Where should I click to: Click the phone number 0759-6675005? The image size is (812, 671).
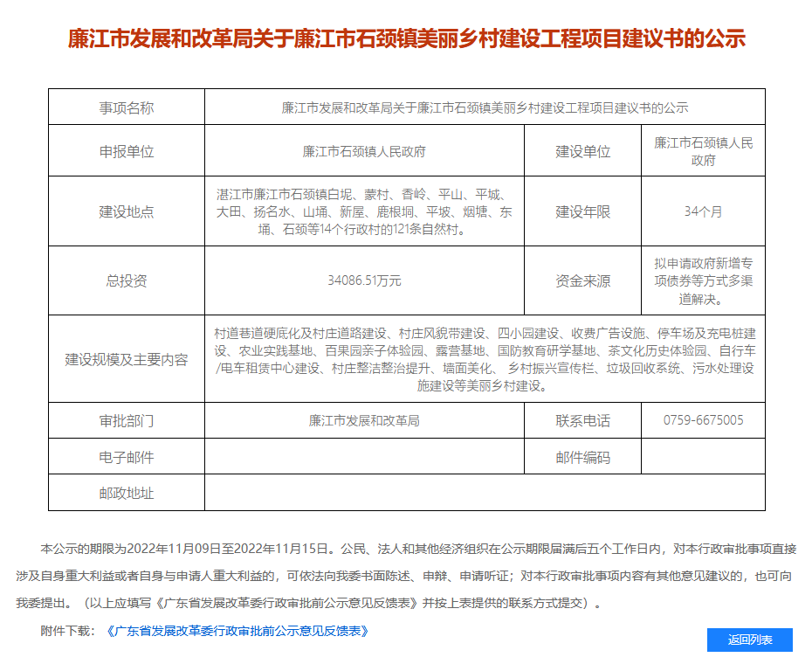[x=703, y=420]
